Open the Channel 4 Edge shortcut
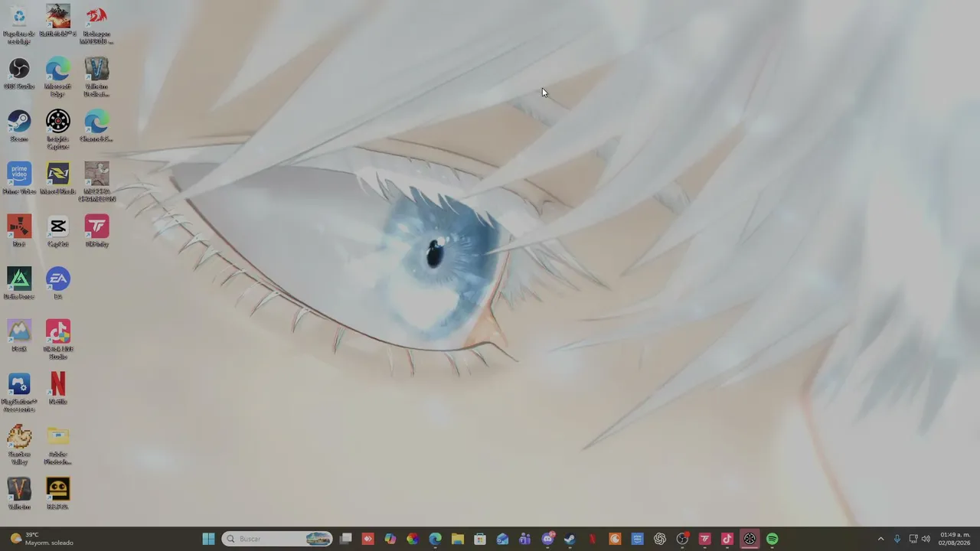Viewport: 980px width, 551px height. [96, 126]
